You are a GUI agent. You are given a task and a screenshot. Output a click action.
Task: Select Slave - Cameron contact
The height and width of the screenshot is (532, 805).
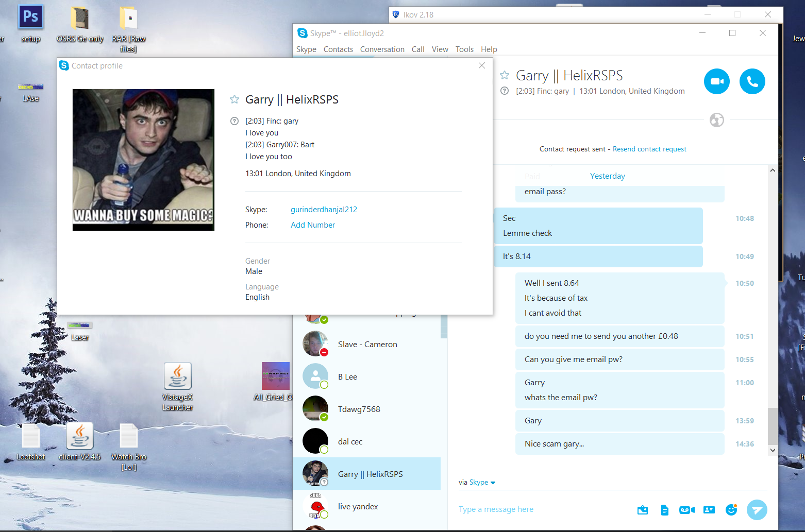pyautogui.click(x=367, y=345)
